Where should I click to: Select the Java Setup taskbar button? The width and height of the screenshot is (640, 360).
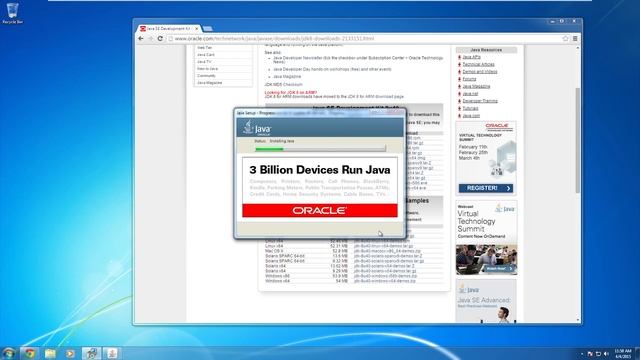pyautogui.click(x=111, y=353)
